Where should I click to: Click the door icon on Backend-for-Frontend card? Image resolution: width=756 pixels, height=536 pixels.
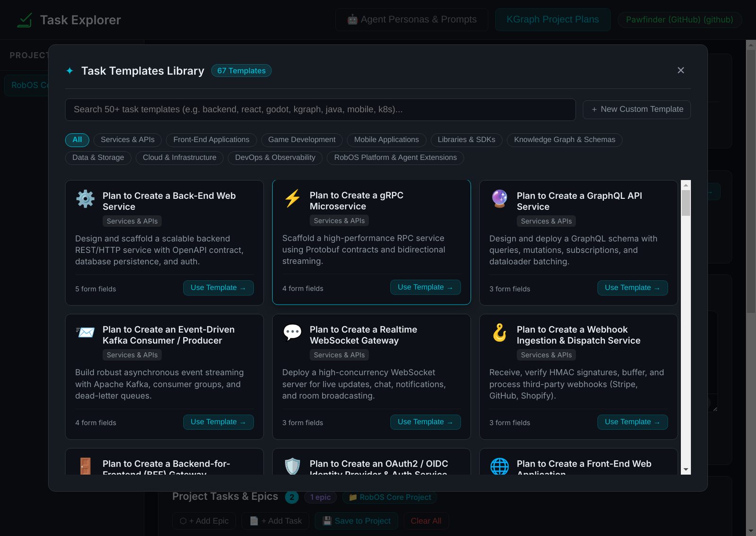(x=86, y=466)
